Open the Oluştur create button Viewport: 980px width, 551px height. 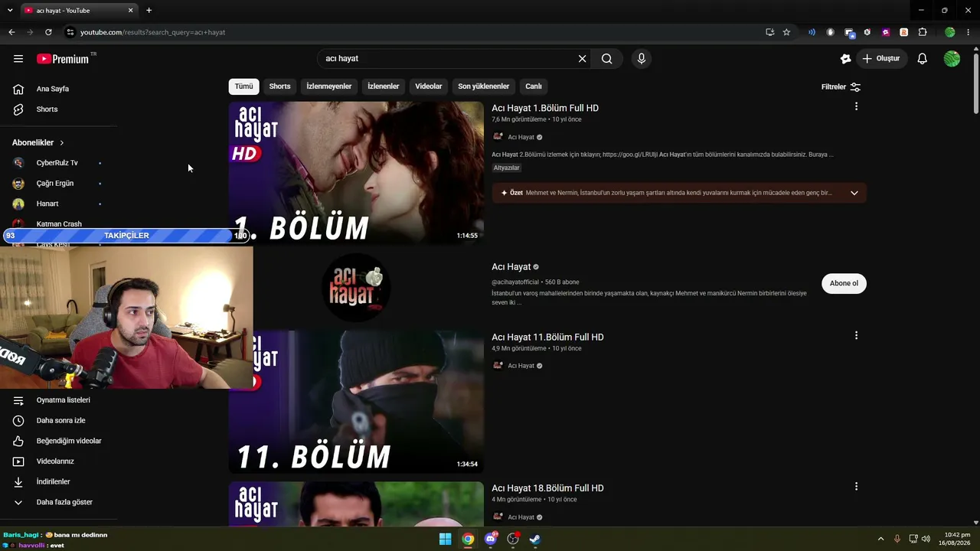coord(881,59)
